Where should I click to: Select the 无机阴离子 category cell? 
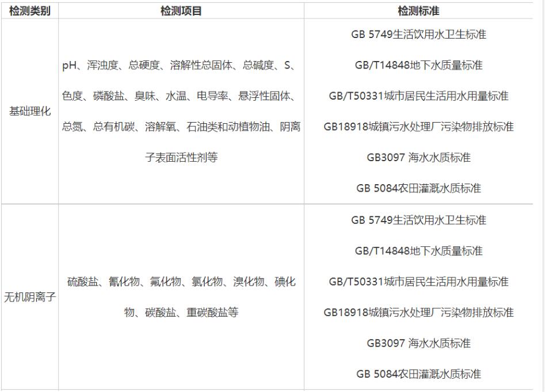coord(29,297)
